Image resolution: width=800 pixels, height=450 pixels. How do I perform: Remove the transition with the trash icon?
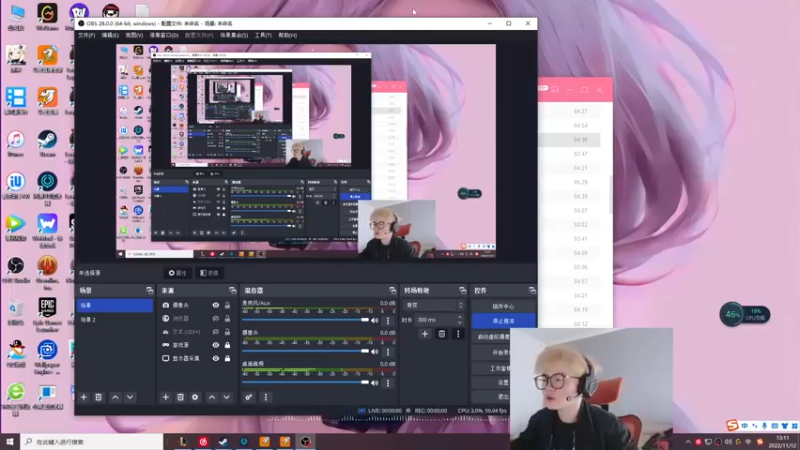click(x=442, y=334)
